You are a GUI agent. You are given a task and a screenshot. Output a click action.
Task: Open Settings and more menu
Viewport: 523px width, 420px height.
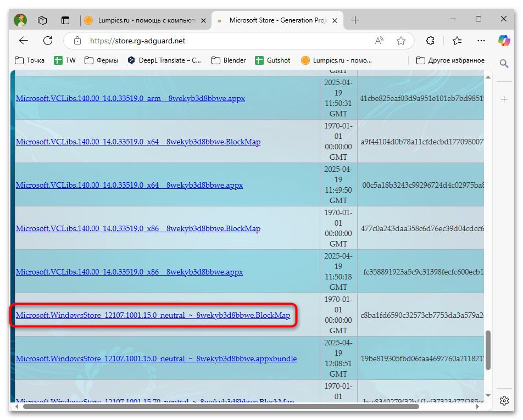[481, 41]
